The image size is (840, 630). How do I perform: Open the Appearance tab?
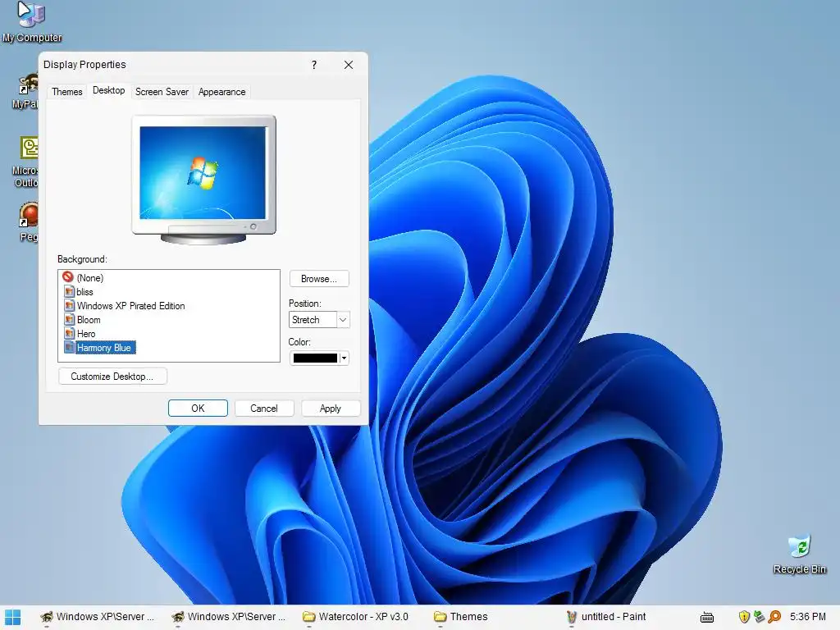tap(221, 92)
